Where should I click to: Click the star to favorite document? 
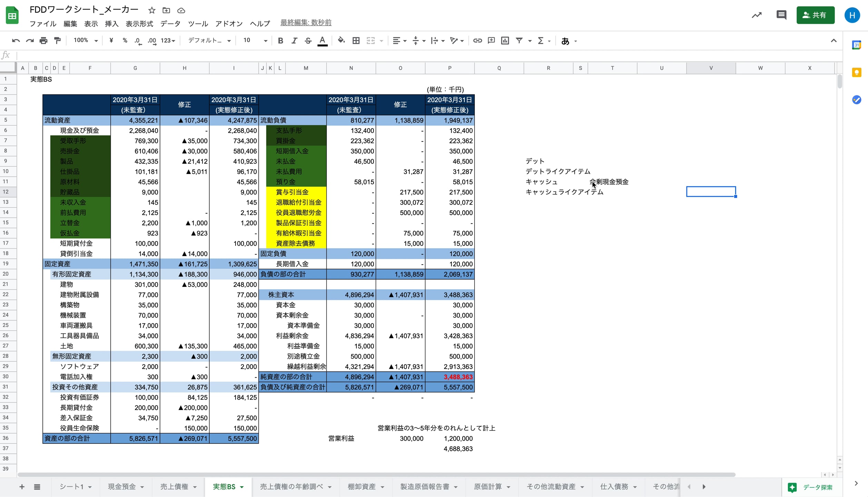pyautogui.click(x=152, y=10)
